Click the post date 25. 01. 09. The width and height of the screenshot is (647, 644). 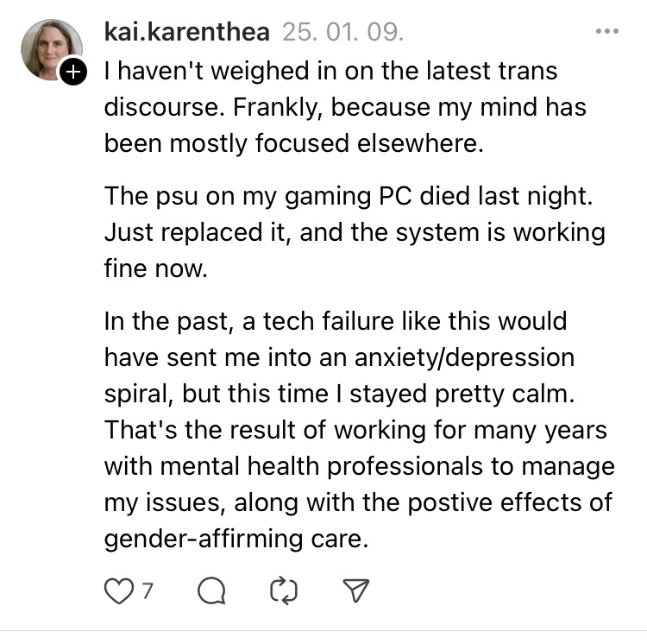[x=342, y=33]
